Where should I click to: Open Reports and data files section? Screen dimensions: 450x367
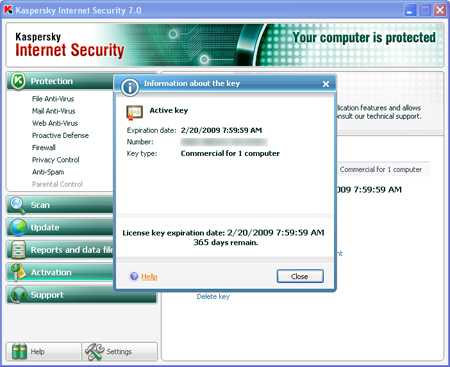(x=60, y=250)
